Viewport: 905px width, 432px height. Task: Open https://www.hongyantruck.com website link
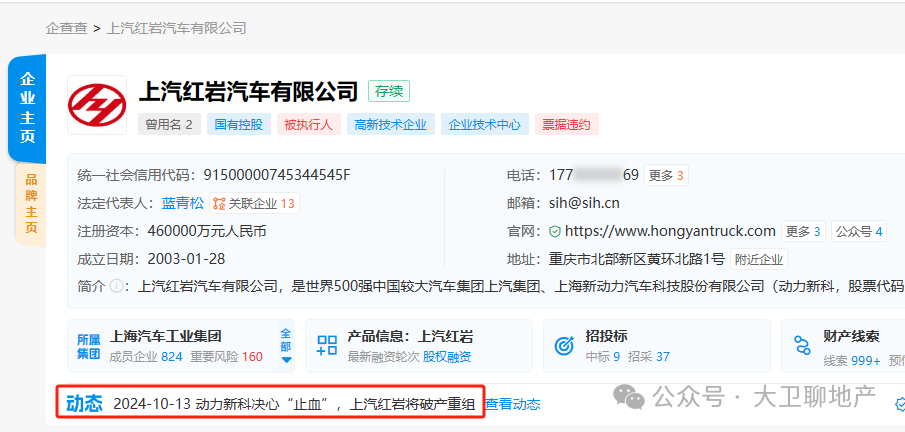670,232
